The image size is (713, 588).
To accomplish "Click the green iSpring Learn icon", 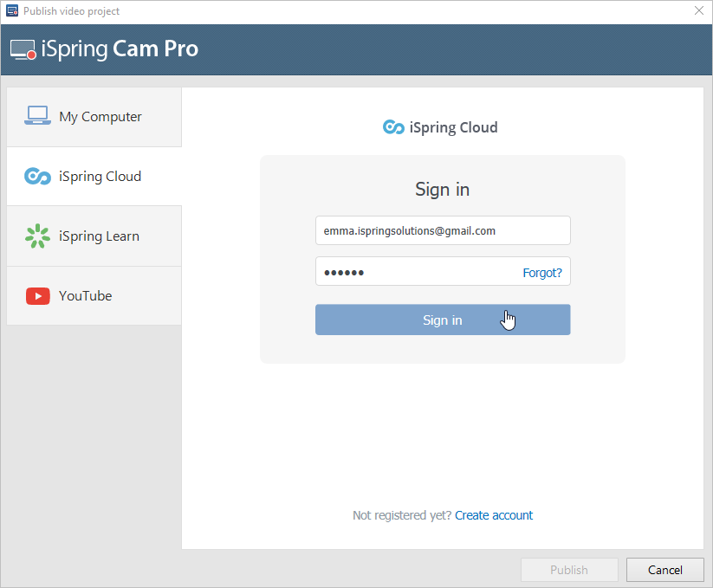I will (37, 236).
